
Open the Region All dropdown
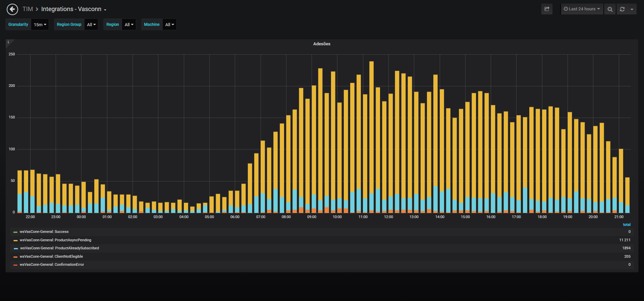pyautogui.click(x=129, y=24)
